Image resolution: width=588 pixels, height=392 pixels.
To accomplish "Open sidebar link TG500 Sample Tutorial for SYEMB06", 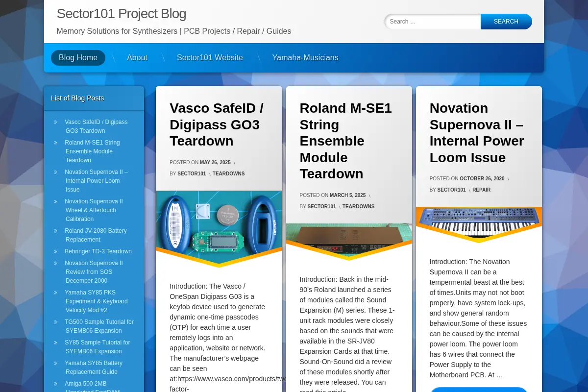I will coord(99,326).
